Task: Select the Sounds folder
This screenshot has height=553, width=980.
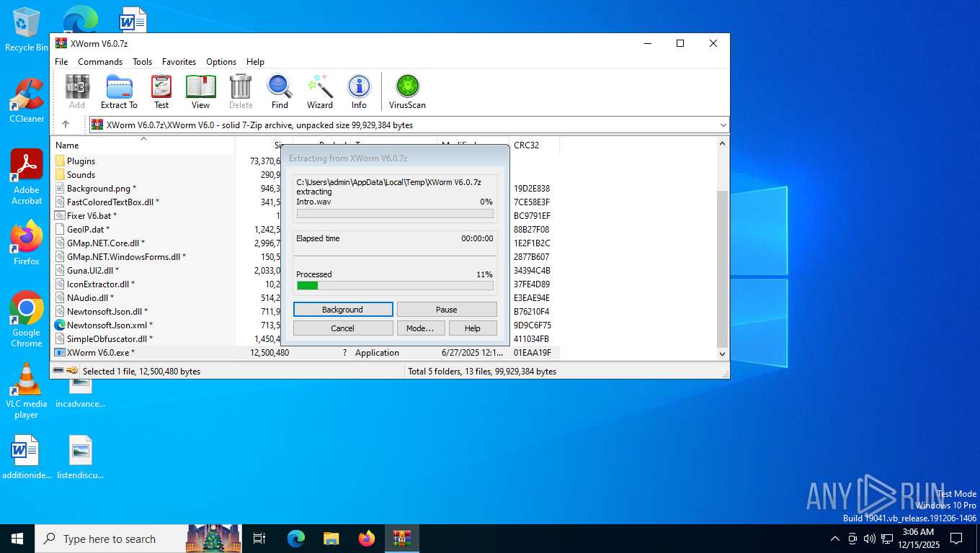Action: [x=81, y=175]
